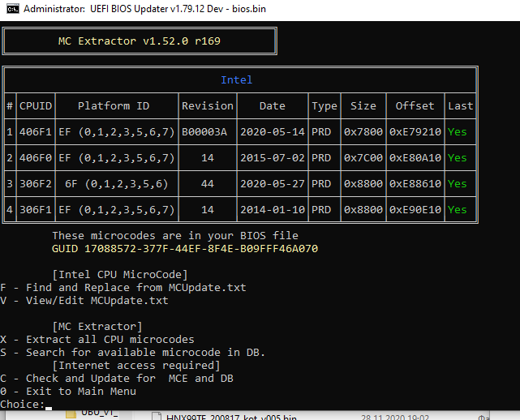Click date '2020-05-27'

(x=273, y=183)
